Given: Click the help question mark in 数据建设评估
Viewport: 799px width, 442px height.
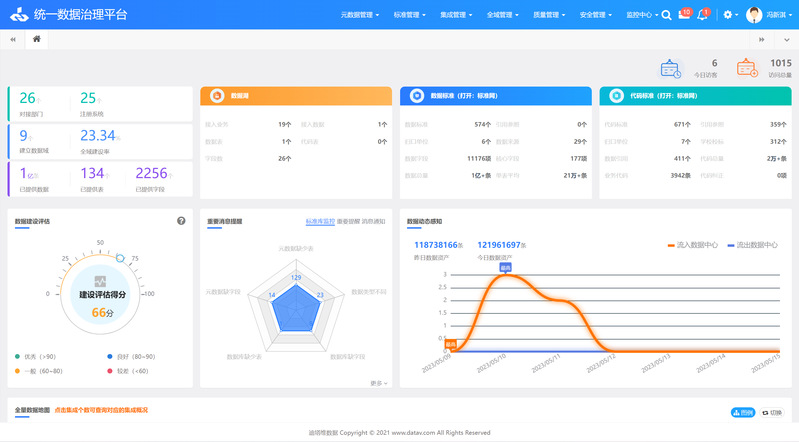Looking at the screenshot, I should pos(181,221).
